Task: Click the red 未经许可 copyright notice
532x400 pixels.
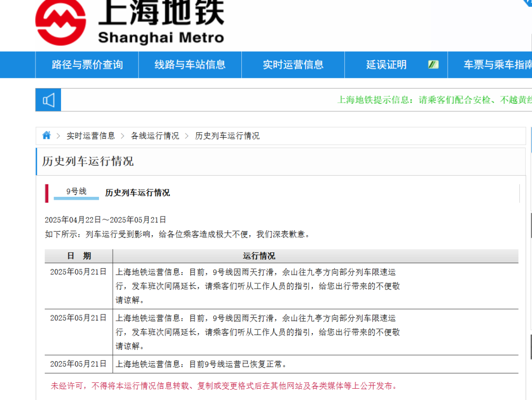Action: point(224,386)
